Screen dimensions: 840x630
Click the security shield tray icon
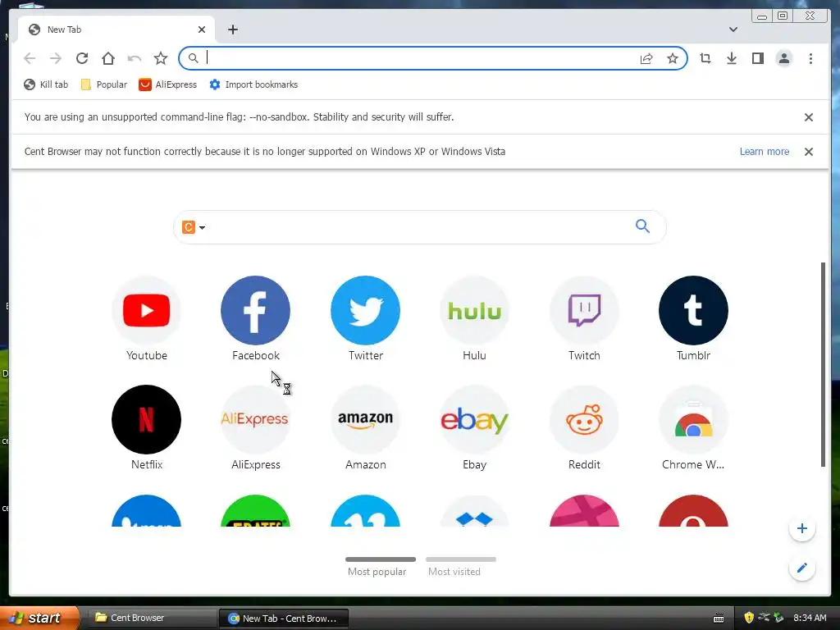coord(749,618)
